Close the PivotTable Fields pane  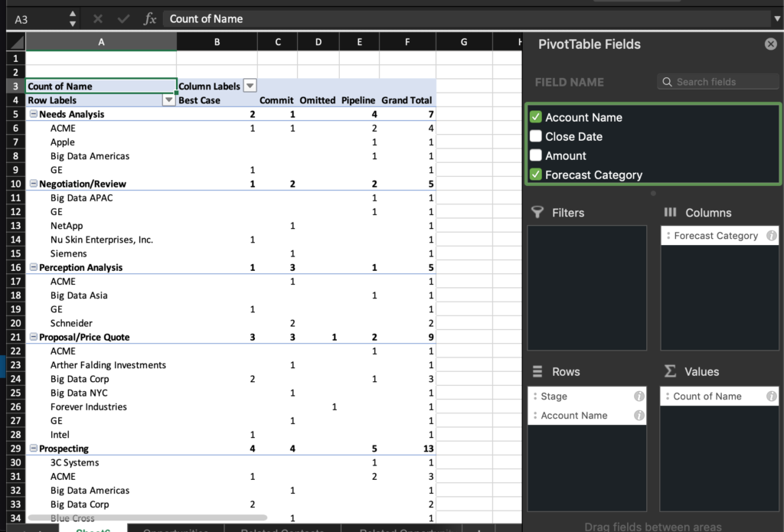point(770,44)
